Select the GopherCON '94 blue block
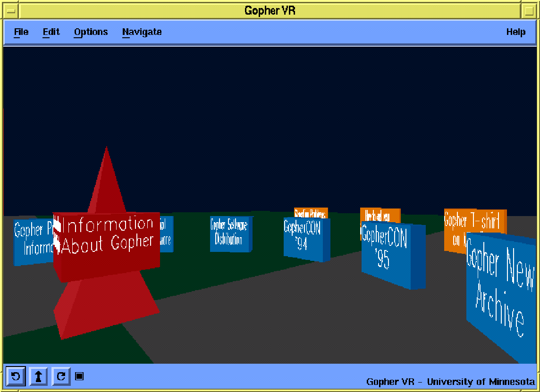Screen dimensions: 540x392 306,239
